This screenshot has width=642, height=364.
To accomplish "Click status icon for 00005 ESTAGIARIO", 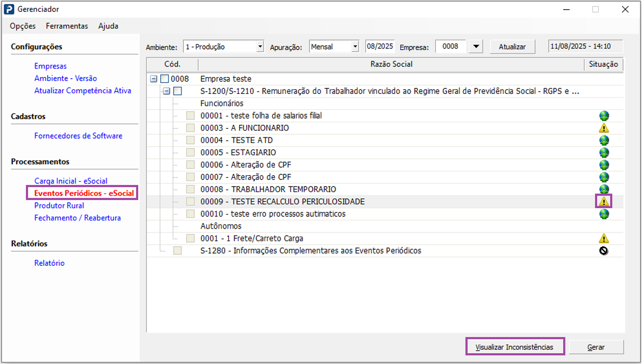I will pos(604,153).
